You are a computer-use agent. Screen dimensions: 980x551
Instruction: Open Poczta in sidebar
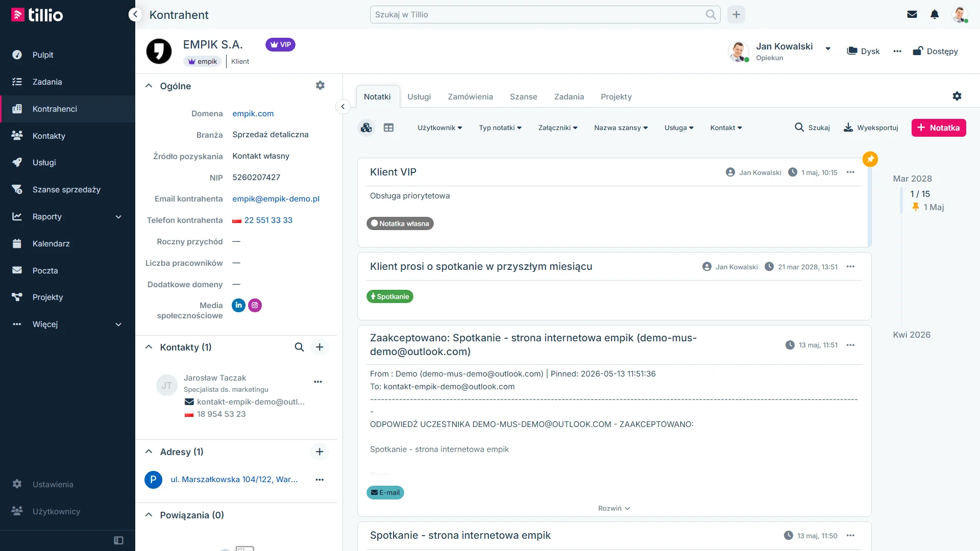[x=45, y=270]
